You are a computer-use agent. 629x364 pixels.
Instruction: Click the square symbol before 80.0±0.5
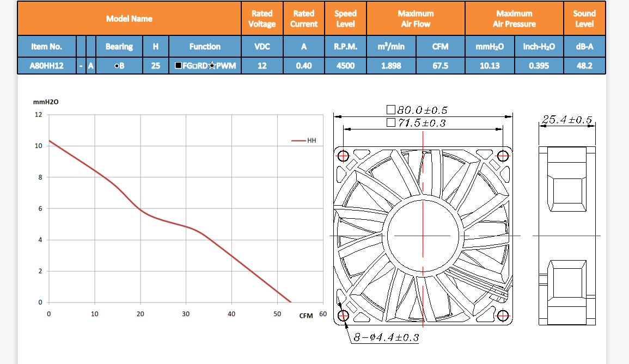[x=390, y=110]
